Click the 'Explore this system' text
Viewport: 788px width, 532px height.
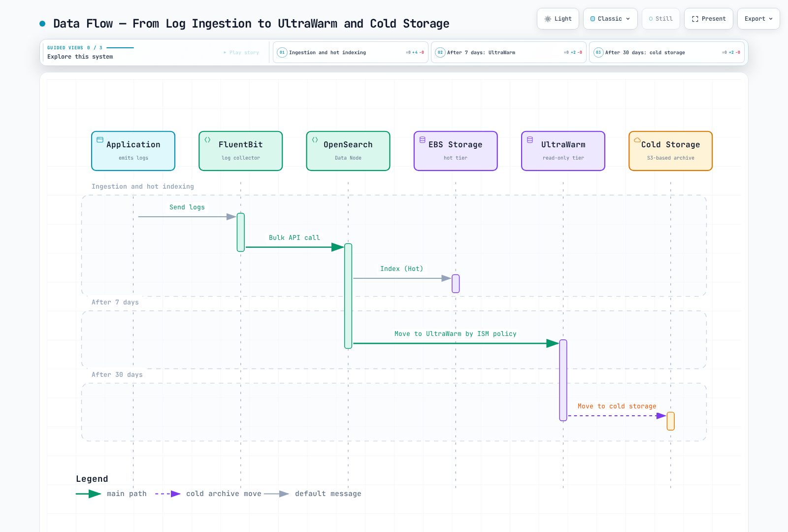[80, 57]
